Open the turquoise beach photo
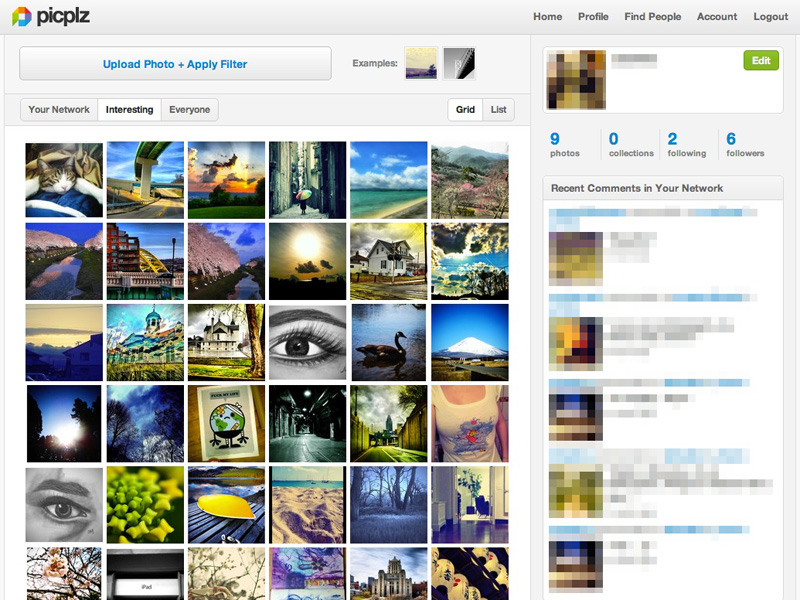Viewport: 800px width, 600px height. click(x=388, y=180)
